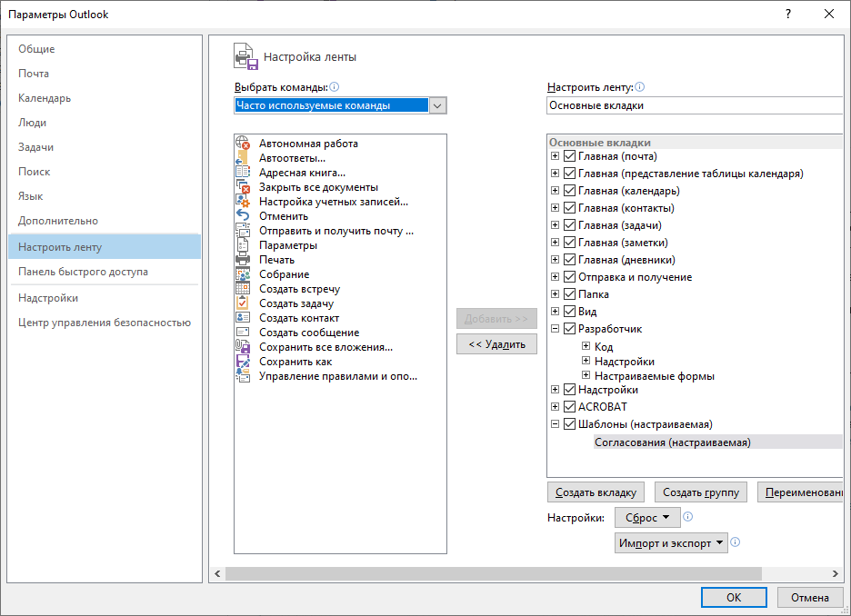Click the Собрание meeting icon
The image size is (851, 616).
click(243, 274)
